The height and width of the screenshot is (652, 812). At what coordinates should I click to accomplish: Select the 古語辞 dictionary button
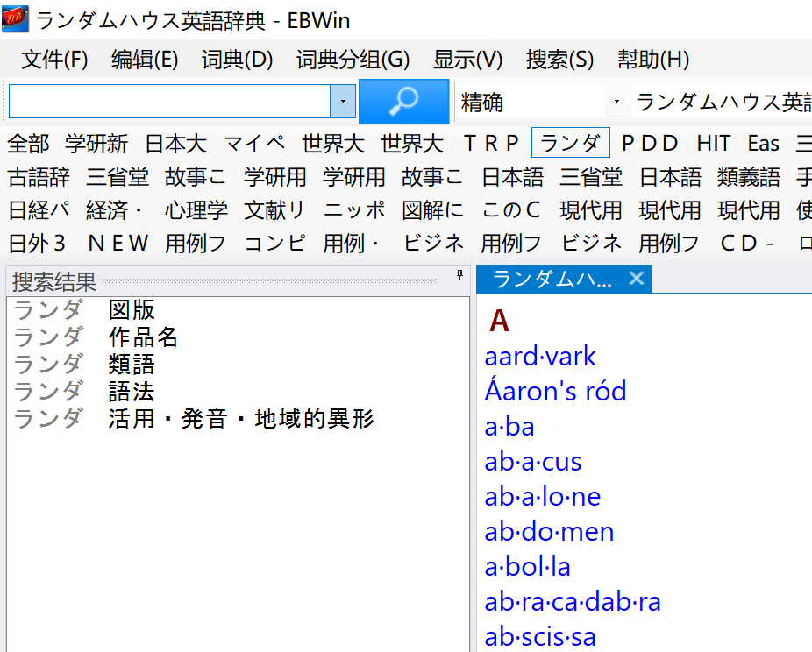coord(39,177)
